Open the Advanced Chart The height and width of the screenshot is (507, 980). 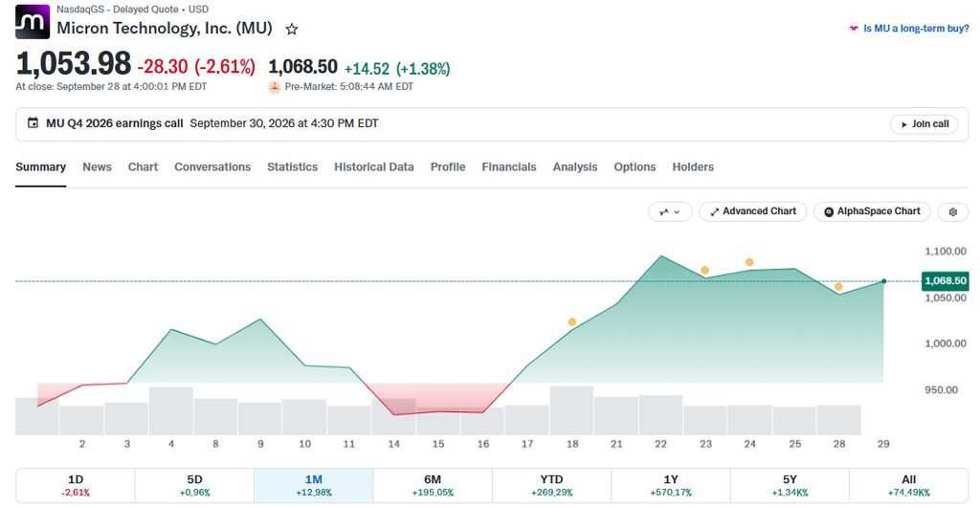(x=752, y=211)
